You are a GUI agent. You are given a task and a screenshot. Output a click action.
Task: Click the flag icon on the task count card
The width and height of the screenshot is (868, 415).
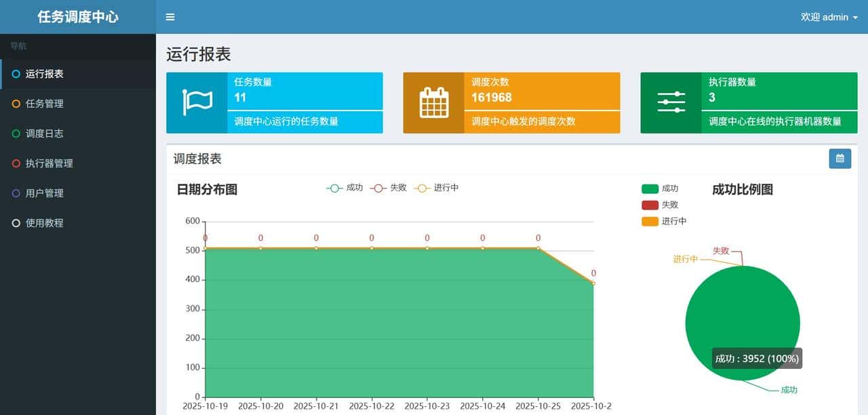point(195,102)
